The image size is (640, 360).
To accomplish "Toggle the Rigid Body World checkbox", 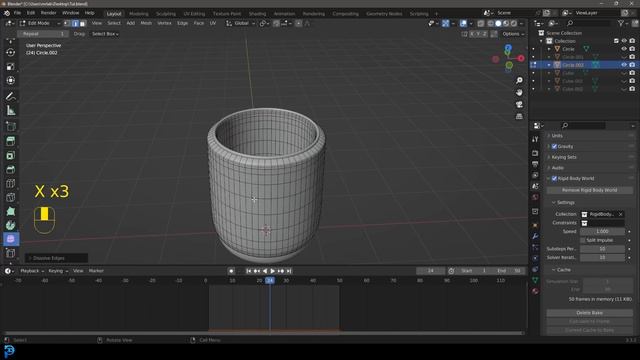I will point(554,178).
